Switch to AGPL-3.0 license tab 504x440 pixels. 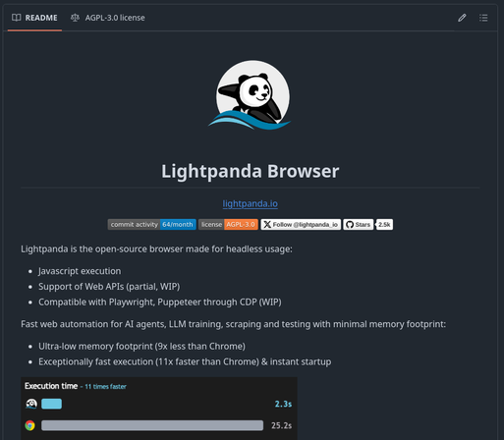(x=108, y=18)
